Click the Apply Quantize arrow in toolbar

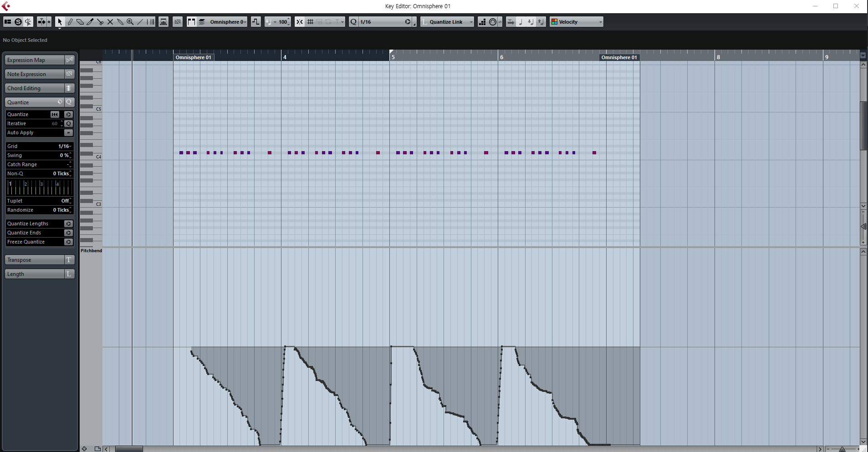pyautogui.click(x=408, y=22)
